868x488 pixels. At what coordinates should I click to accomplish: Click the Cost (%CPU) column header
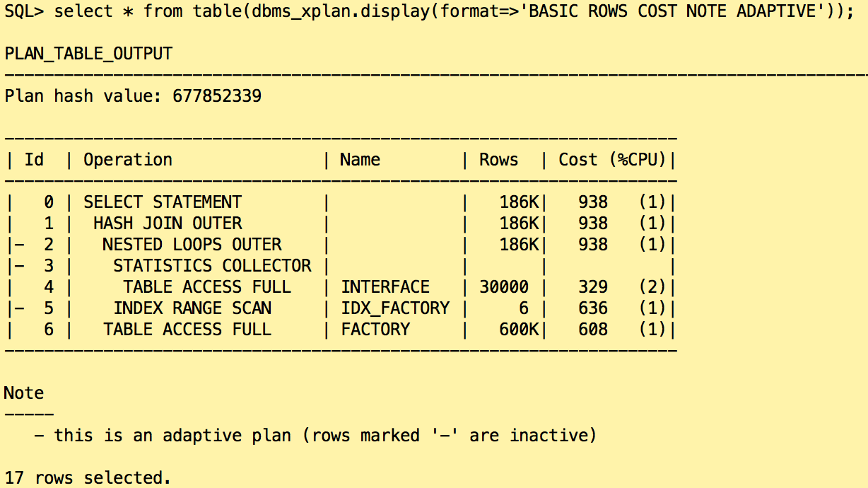point(613,160)
